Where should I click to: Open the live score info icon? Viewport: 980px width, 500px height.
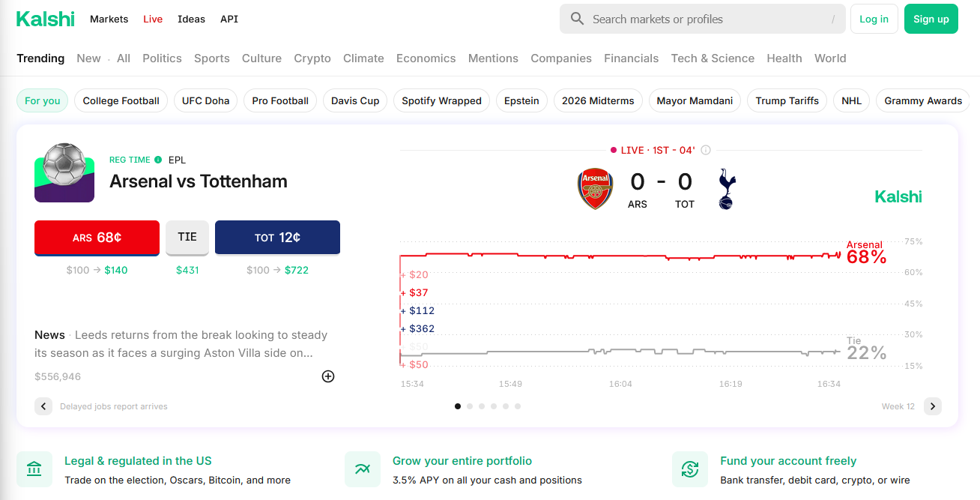(x=706, y=150)
